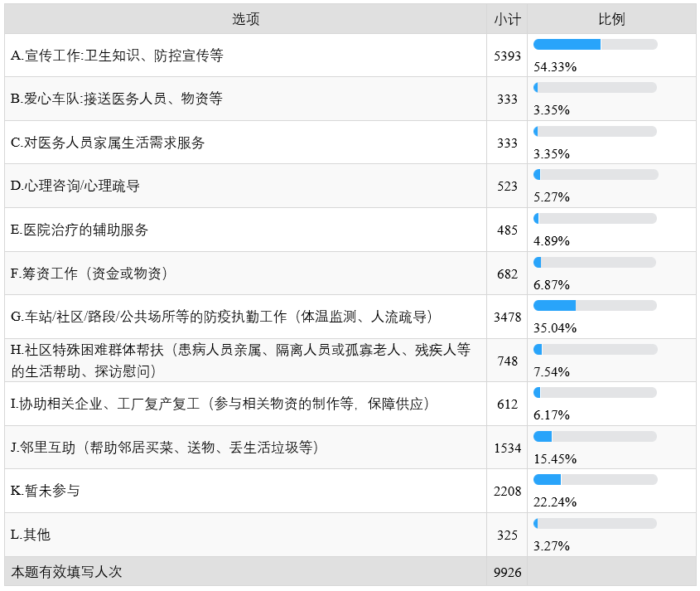Click the 22.24% bar for K.暂未参与
Viewport: 700px width, 591px height.
(595, 479)
